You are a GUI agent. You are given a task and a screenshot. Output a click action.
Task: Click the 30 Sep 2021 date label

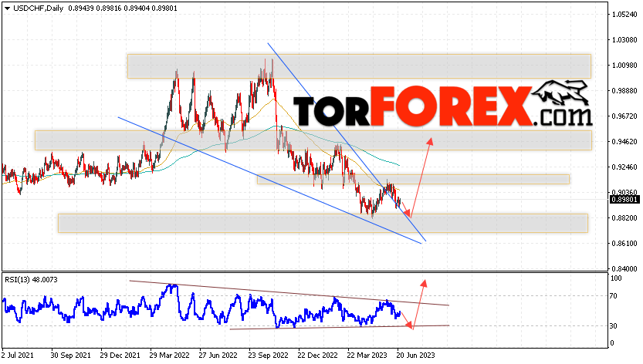70,355
